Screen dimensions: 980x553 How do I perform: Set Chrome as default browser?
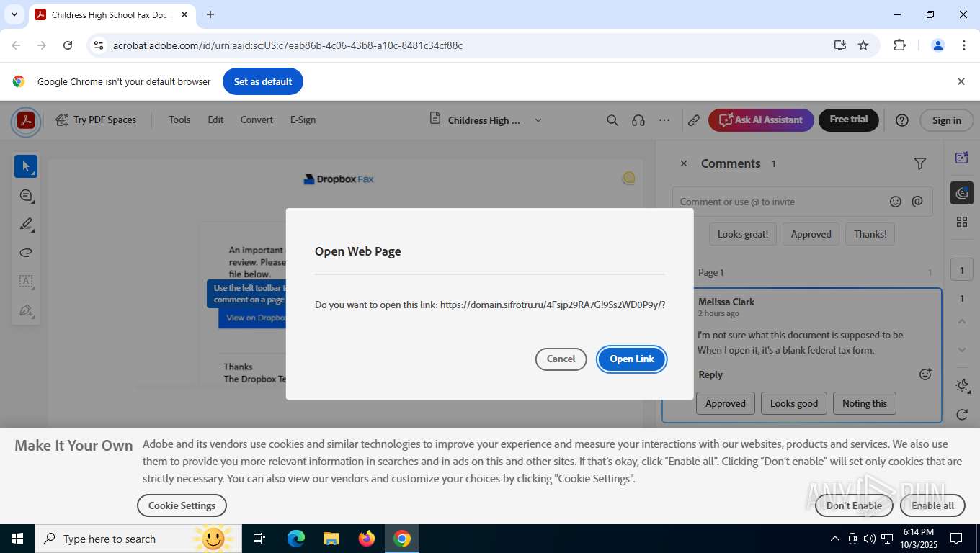coord(263,81)
